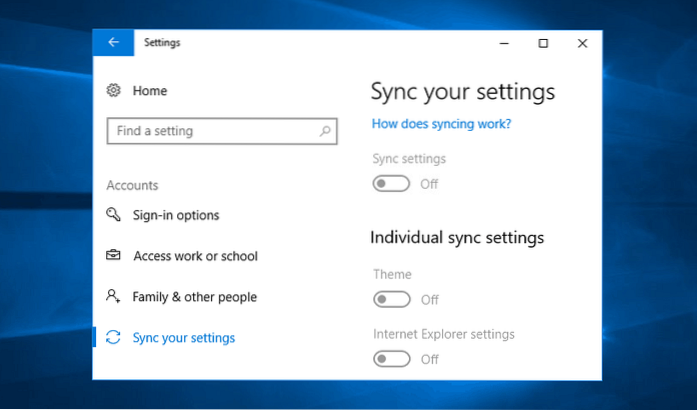Toggle Internet Explorer settings sync

pyautogui.click(x=391, y=359)
